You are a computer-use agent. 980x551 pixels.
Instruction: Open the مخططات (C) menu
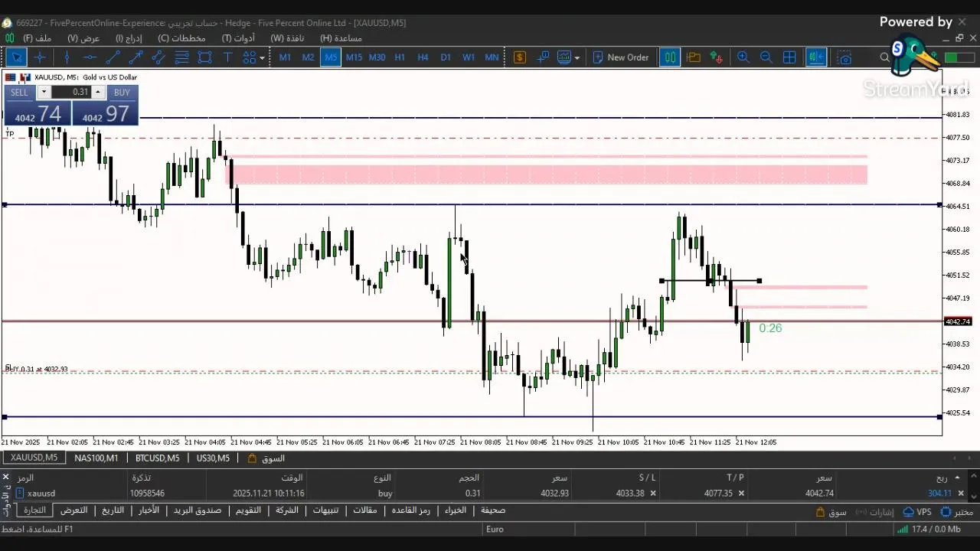tap(181, 38)
